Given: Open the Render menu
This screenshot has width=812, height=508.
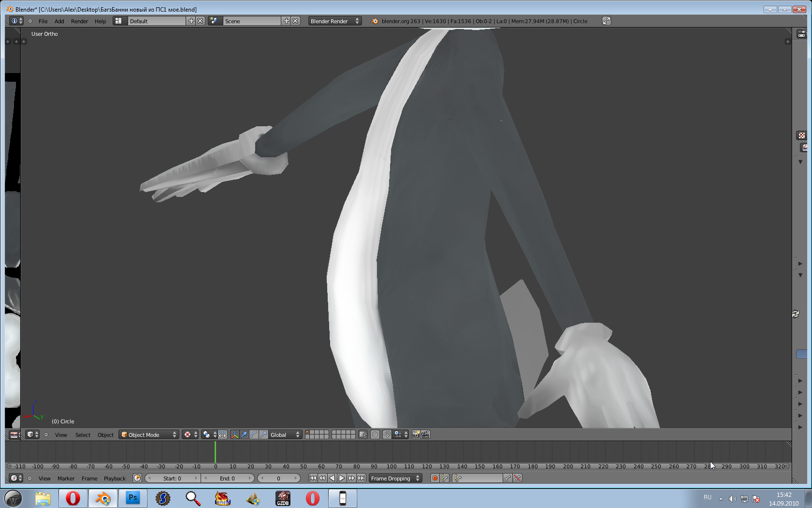Looking at the screenshot, I should [80, 21].
